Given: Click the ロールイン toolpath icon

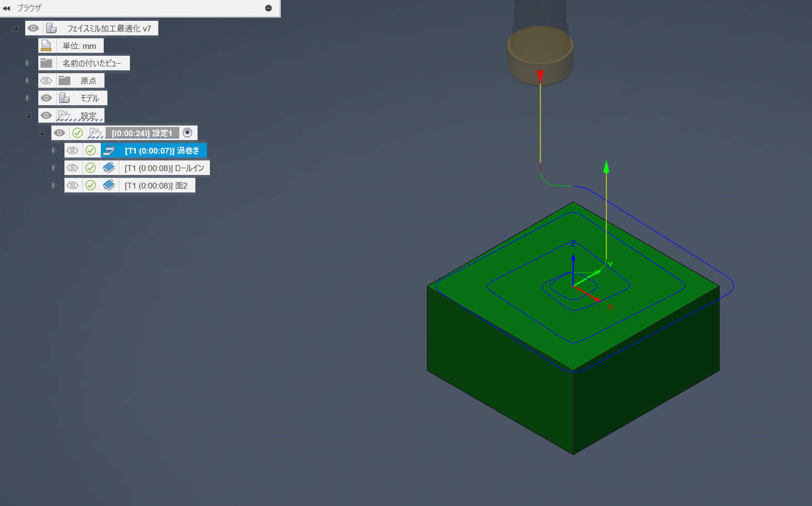Looking at the screenshot, I should pyautogui.click(x=109, y=168).
